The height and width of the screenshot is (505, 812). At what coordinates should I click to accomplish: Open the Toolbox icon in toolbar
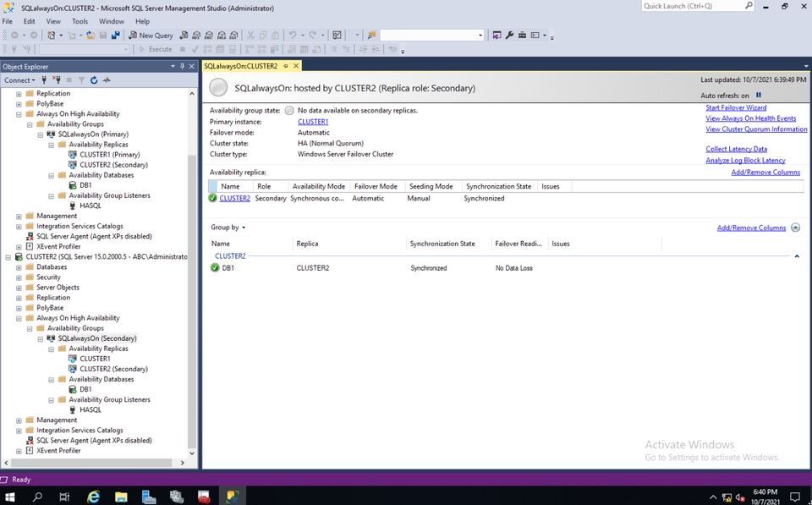point(522,36)
